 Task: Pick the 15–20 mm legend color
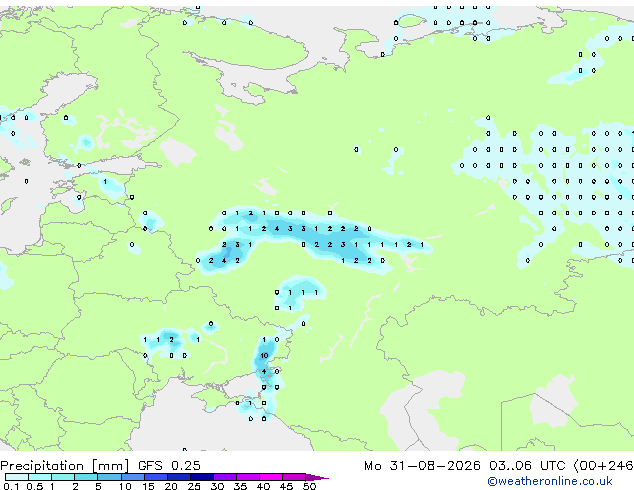[x=156, y=477]
